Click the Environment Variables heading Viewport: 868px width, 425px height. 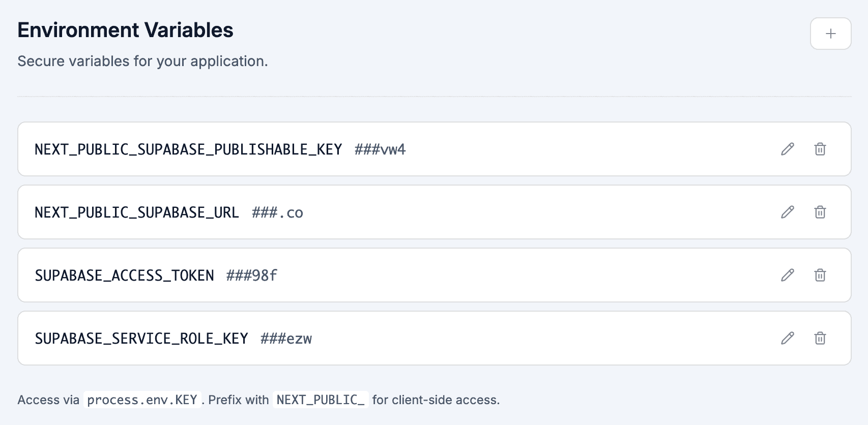point(125,31)
